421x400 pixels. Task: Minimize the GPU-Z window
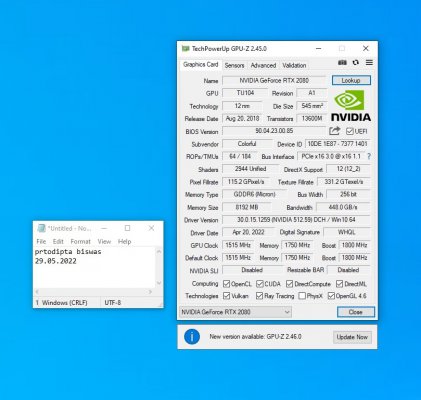319,49
